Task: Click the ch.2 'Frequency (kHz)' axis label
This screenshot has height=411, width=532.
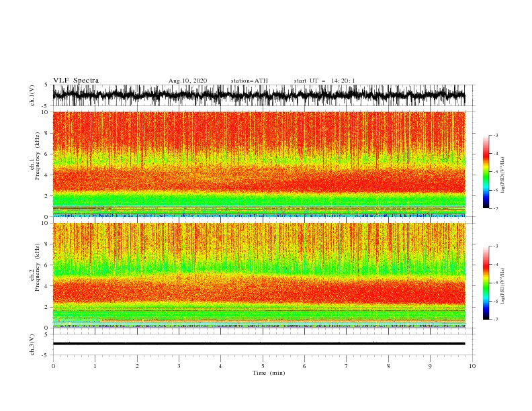Action: [38, 267]
